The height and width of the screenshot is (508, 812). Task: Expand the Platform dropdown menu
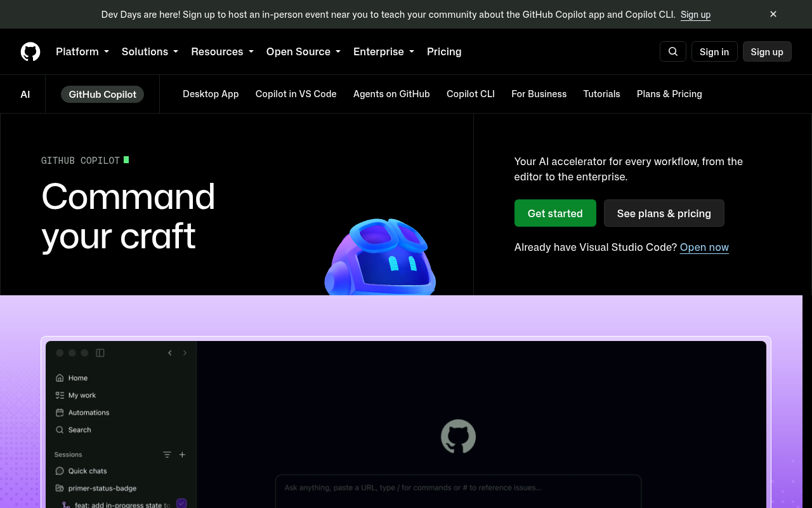(82, 51)
